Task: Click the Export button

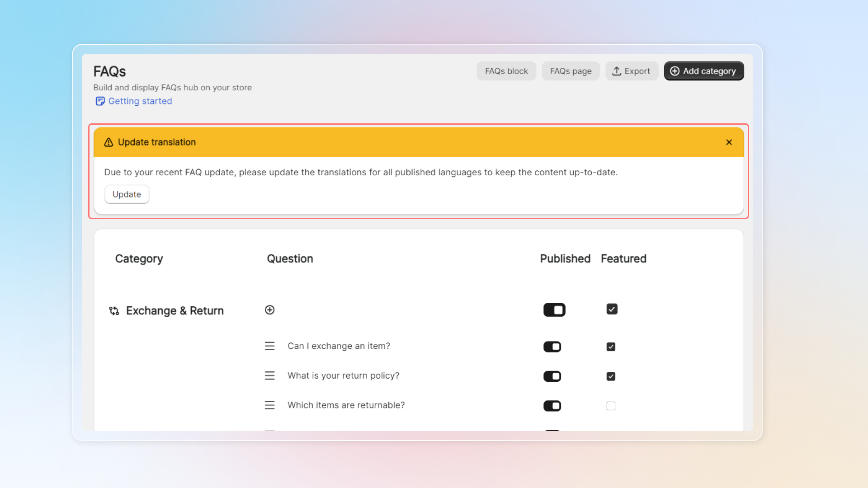Action: pos(631,71)
